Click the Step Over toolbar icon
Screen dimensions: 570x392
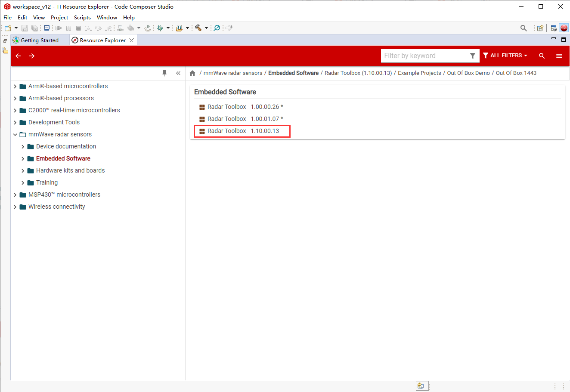(99, 28)
